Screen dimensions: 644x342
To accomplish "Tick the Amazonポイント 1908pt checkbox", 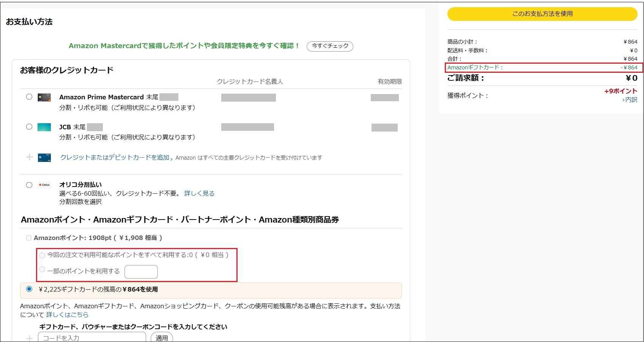I will (28, 238).
